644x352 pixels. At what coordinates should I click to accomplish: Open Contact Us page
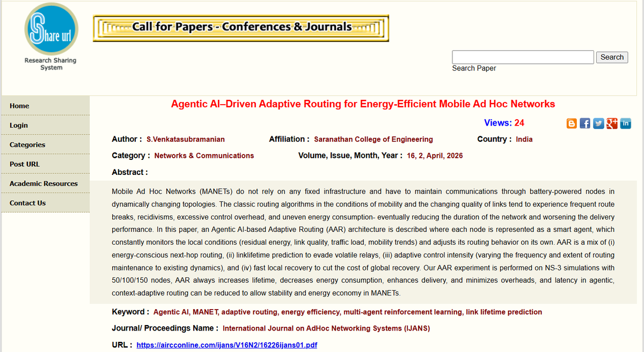coord(45,203)
